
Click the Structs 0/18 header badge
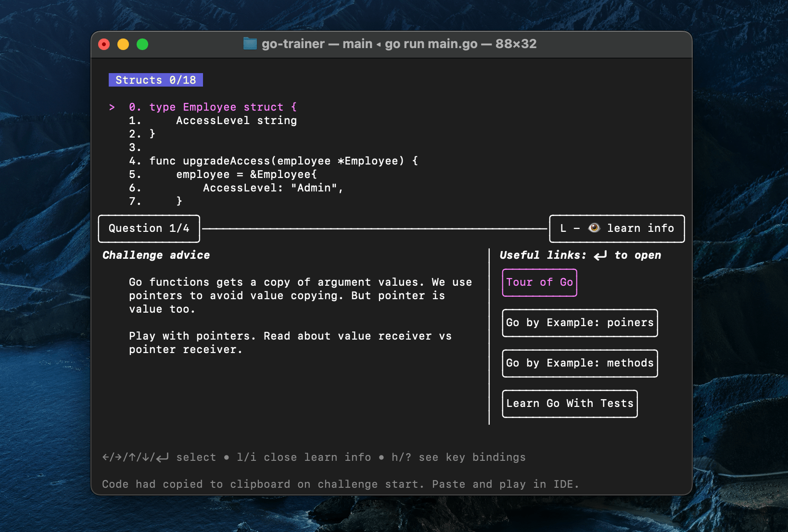pos(156,80)
